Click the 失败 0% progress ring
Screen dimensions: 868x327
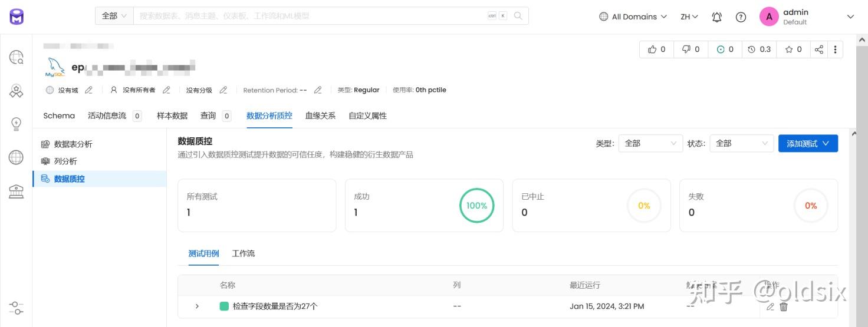[811, 206]
